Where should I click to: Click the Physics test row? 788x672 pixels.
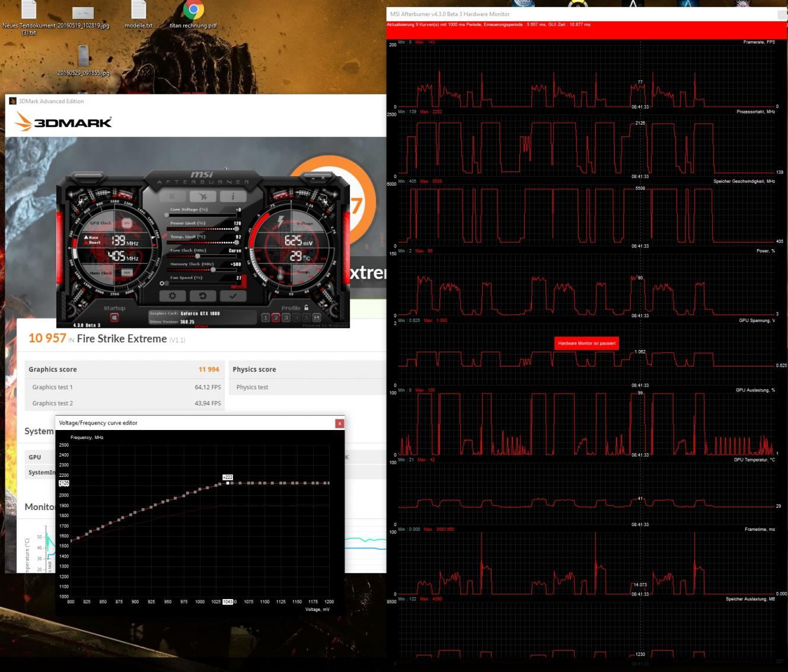(x=307, y=387)
